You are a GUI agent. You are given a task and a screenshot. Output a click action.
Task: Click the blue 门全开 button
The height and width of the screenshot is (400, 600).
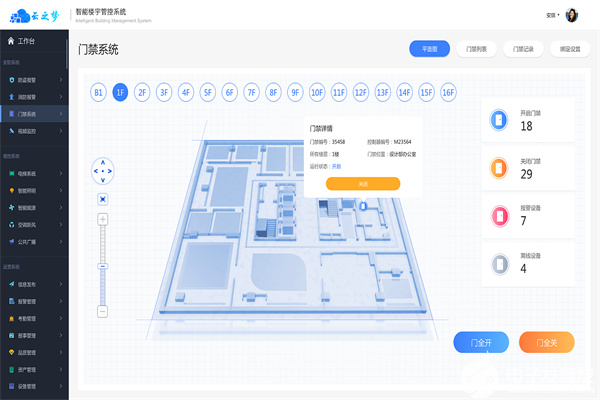pyautogui.click(x=481, y=342)
